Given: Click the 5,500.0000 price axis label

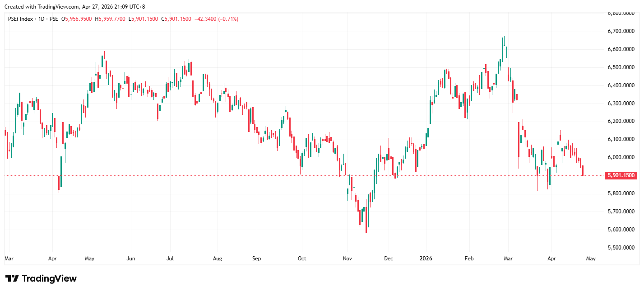Looking at the screenshot, I should (x=621, y=248).
